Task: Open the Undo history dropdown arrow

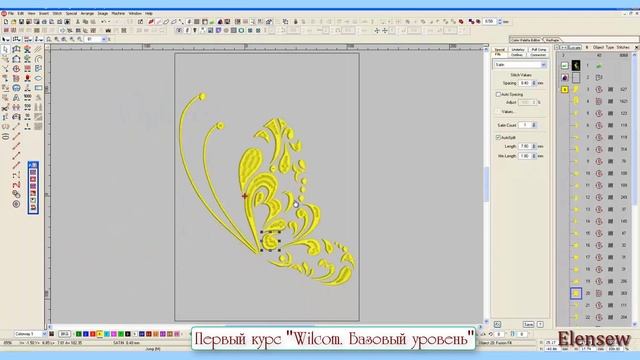Action: (109, 22)
